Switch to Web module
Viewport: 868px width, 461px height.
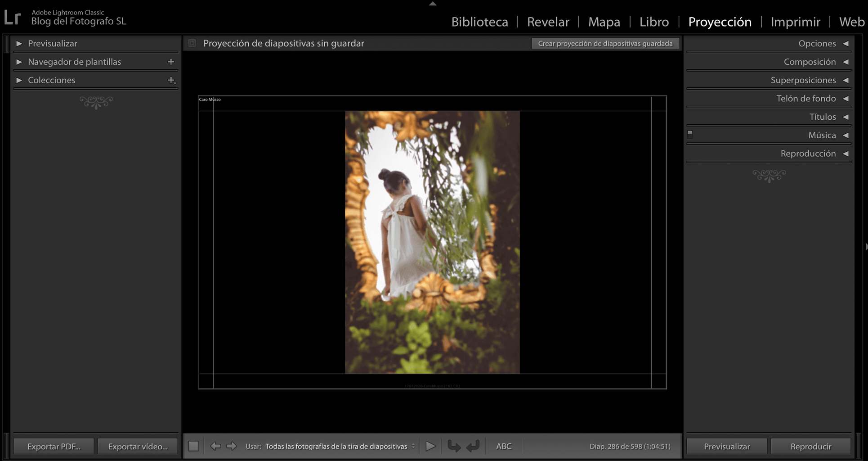852,22
